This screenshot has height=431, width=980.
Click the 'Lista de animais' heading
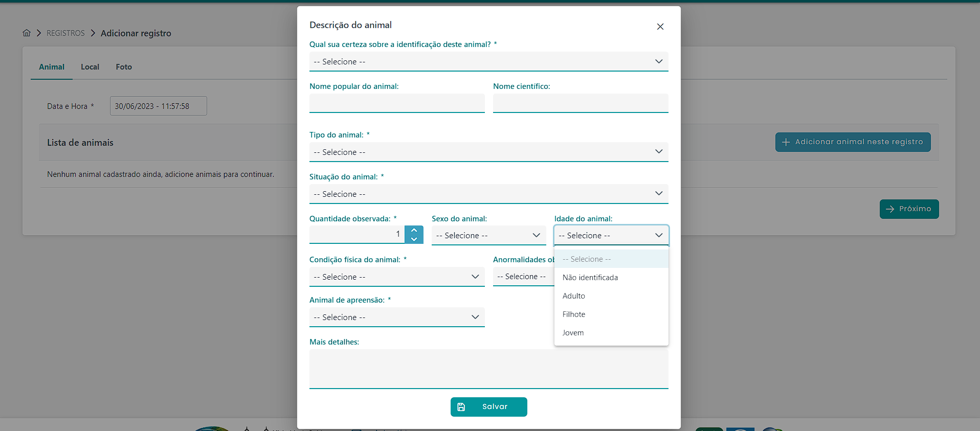pyautogui.click(x=80, y=143)
